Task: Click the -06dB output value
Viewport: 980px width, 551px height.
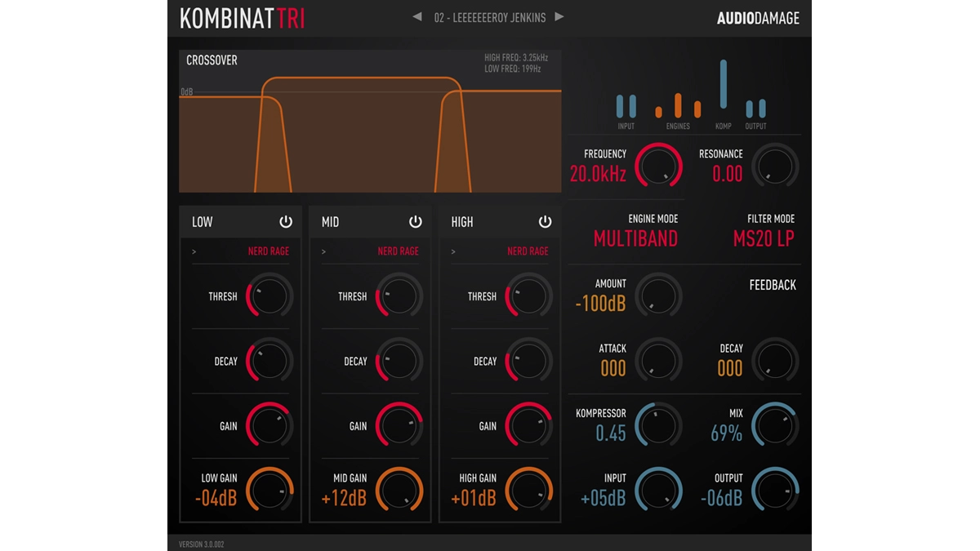Action: coord(721,498)
